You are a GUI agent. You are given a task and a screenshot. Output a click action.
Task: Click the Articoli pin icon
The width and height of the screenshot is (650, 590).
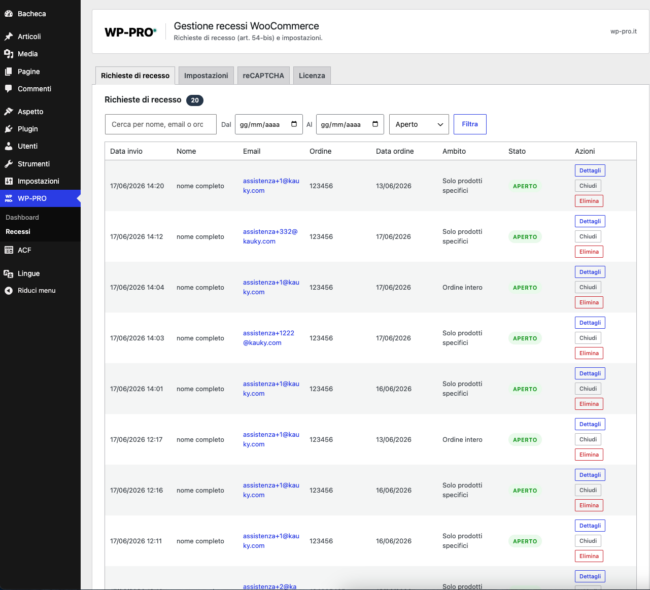coord(8,36)
